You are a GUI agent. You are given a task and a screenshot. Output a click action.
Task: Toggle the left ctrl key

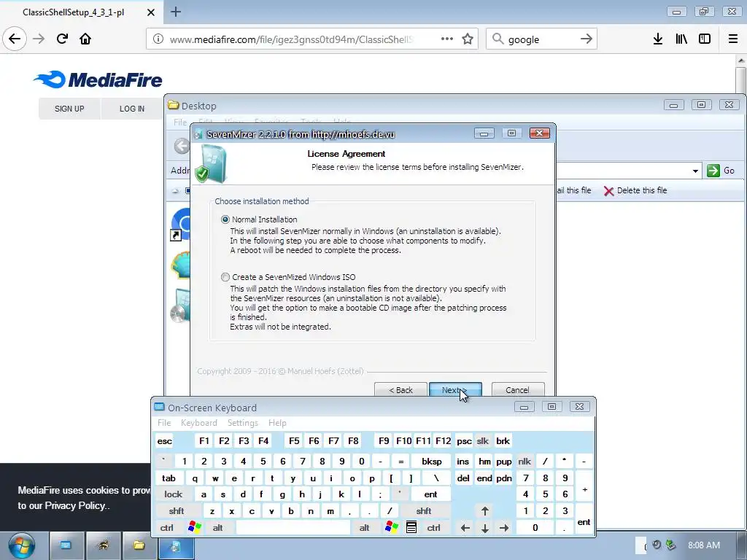[167, 528]
